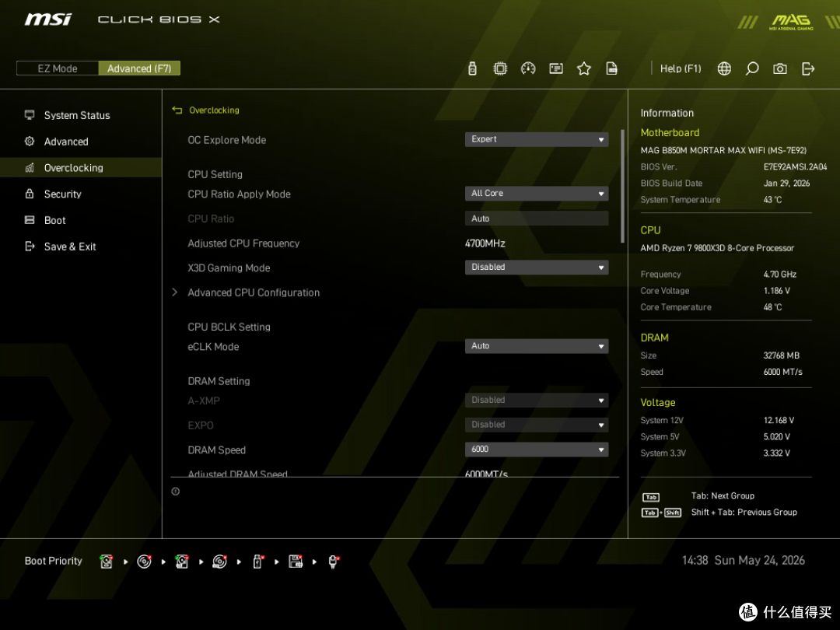Viewport: 840px width, 630px height.
Task: Click the System 12V 12.168 V reading
Action: tap(779, 421)
